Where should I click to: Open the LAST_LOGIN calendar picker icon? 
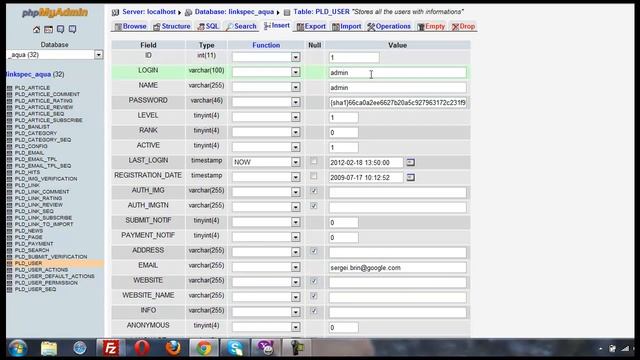click(x=411, y=162)
